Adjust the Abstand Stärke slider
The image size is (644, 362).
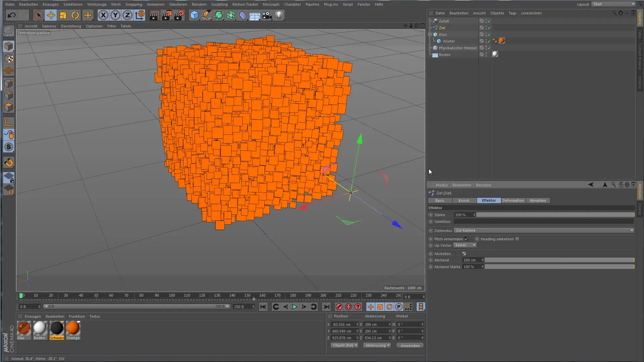pyautogui.click(x=559, y=267)
